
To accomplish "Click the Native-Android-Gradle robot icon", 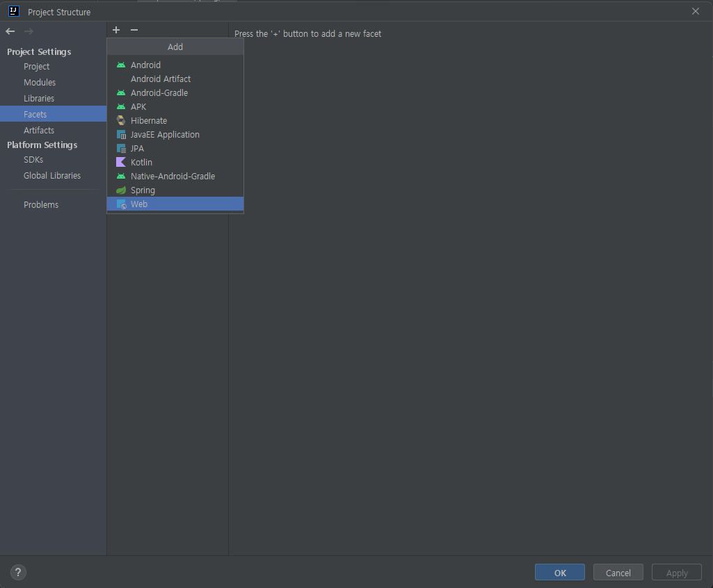I will (121, 177).
